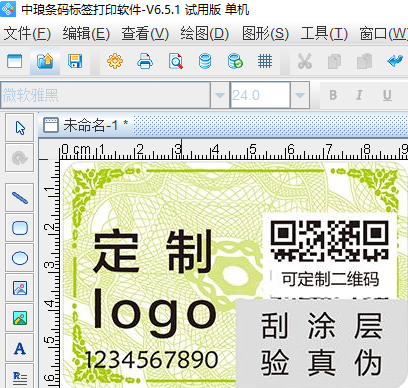The width and height of the screenshot is (408, 388).
Task: Open print preview magnifier icon
Action: [175, 61]
